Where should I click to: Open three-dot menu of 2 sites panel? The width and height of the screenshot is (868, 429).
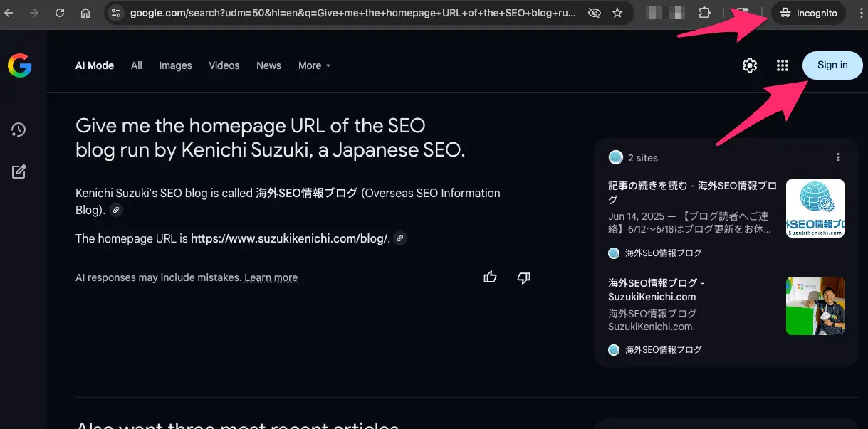pyautogui.click(x=838, y=157)
